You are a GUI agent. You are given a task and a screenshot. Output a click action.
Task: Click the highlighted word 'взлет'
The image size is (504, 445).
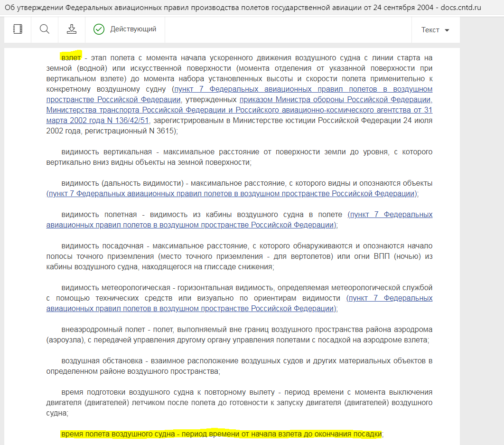tap(71, 58)
